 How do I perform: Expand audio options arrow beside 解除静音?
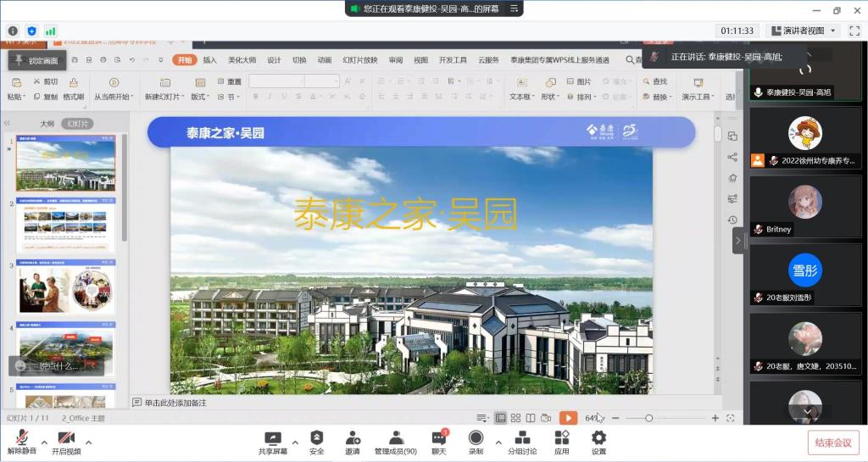44,442
